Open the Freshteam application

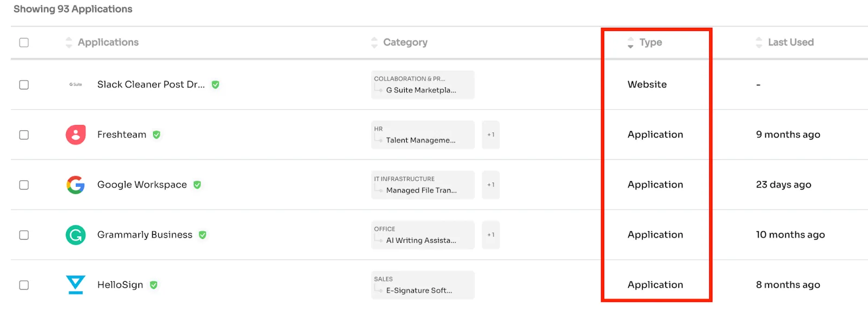122,135
